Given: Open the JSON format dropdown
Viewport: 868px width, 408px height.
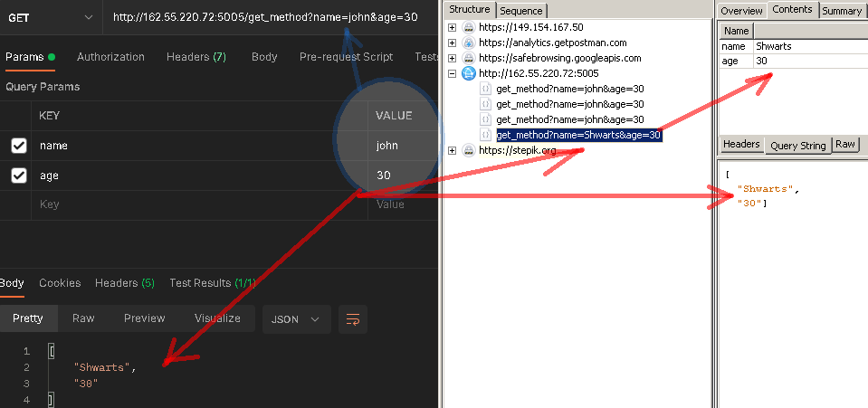Looking at the screenshot, I should pyautogui.click(x=296, y=319).
